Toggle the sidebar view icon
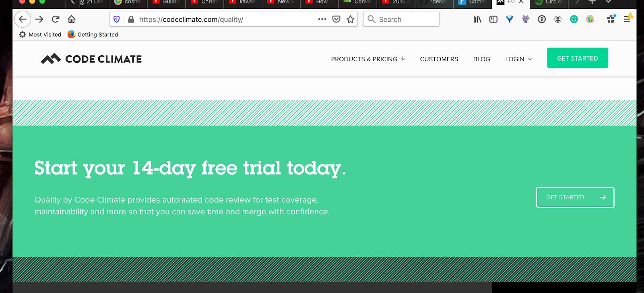The width and height of the screenshot is (644, 293). 493,19
